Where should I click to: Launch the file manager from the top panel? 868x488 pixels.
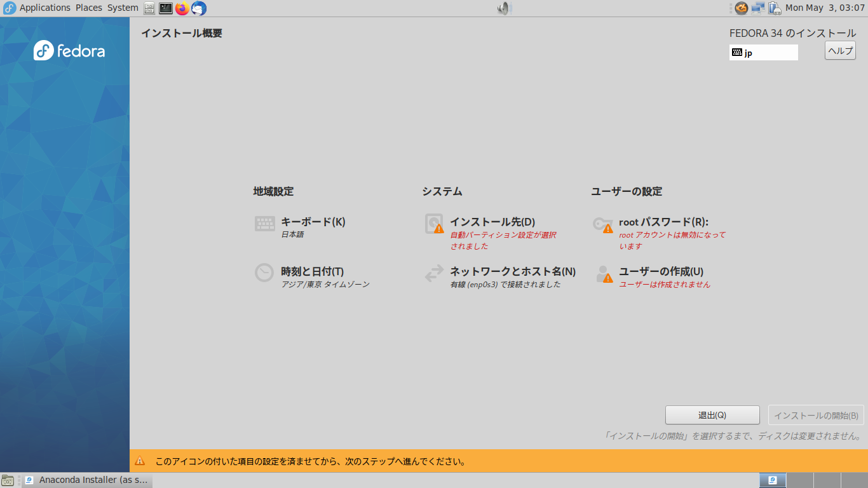(x=149, y=8)
